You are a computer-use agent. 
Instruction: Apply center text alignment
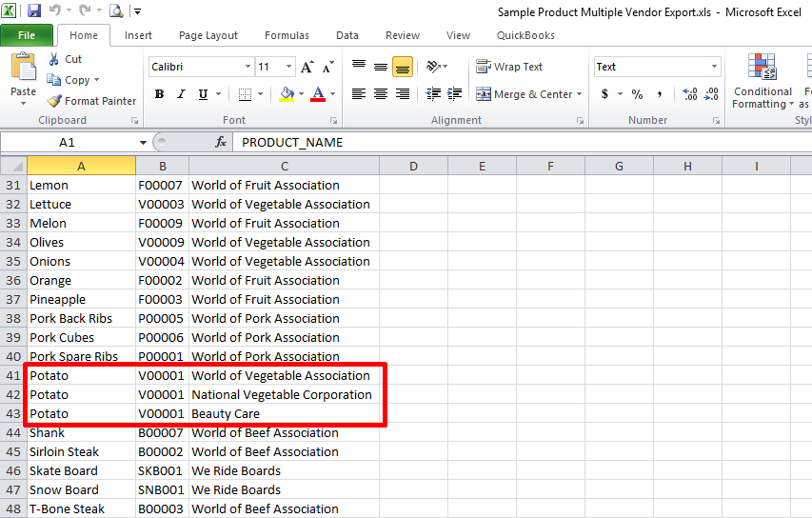point(381,94)
